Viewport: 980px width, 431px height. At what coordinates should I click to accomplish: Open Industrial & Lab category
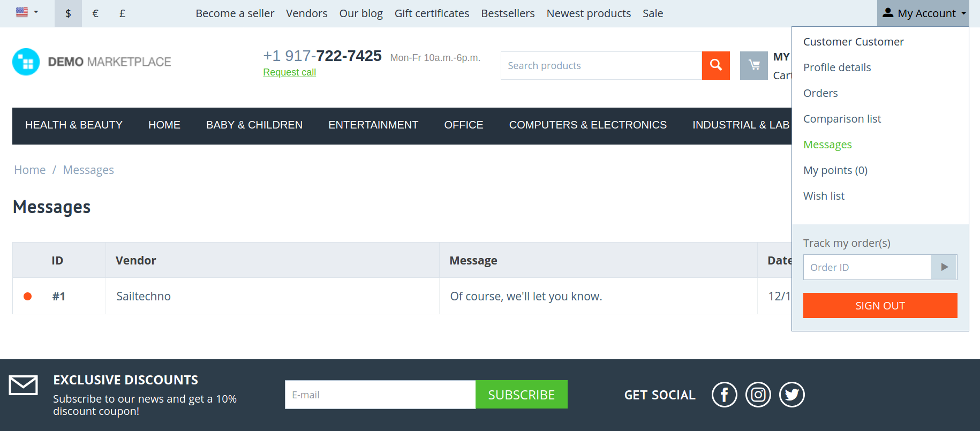[741, 125]
